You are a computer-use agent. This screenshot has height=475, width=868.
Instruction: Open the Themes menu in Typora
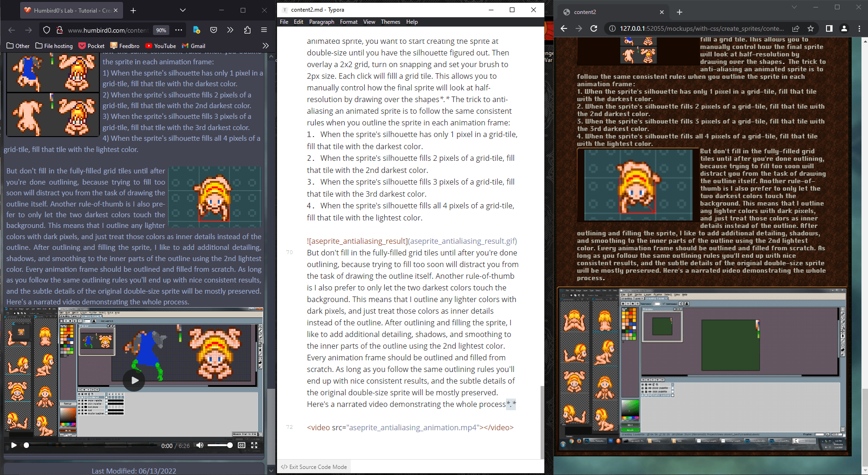click(390, 22)
